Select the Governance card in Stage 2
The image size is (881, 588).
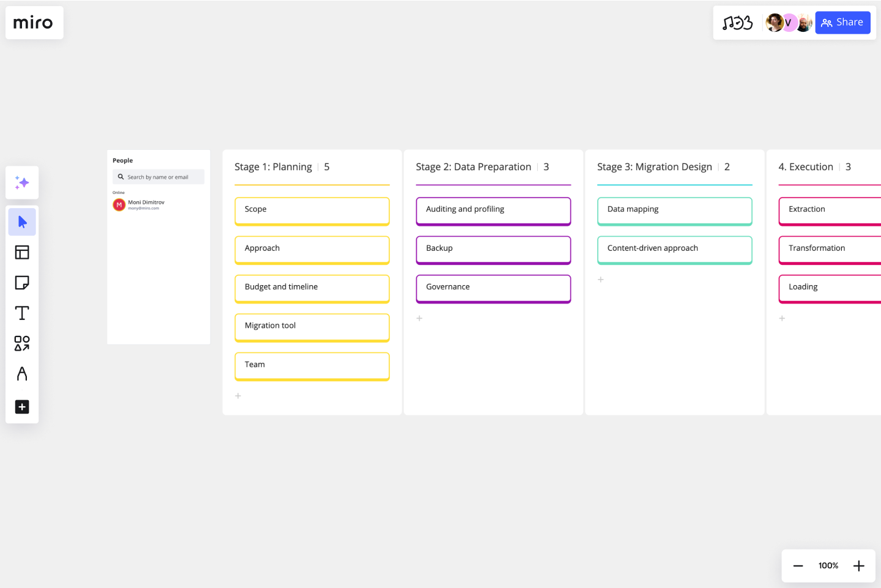click(x=493, y=288)
